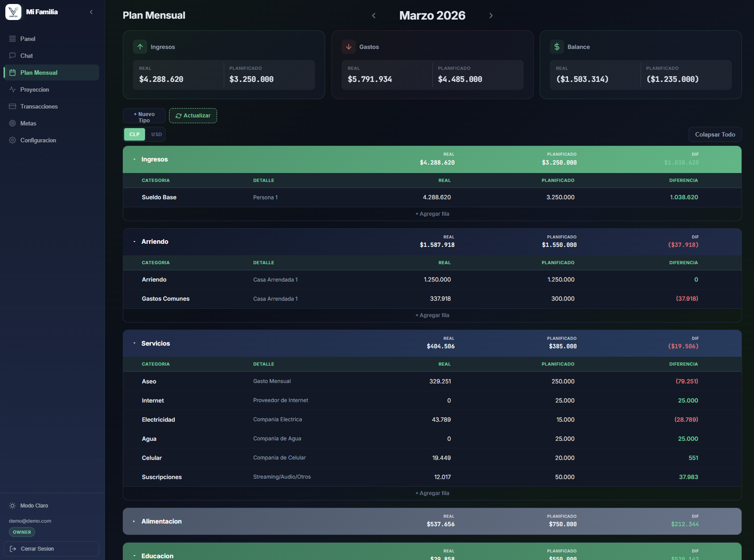This screenshot has width=754, height=560.
Task: Select CLP currency
Action: (134, 134)
